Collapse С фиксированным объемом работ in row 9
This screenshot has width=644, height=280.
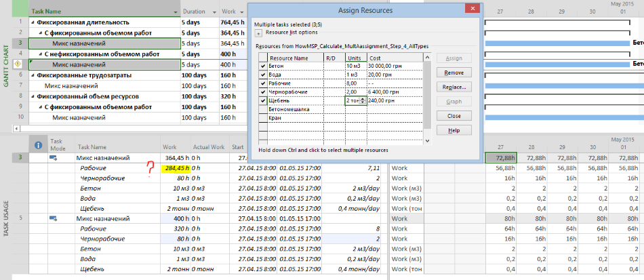pyautogui.click(x=40, y=108)
